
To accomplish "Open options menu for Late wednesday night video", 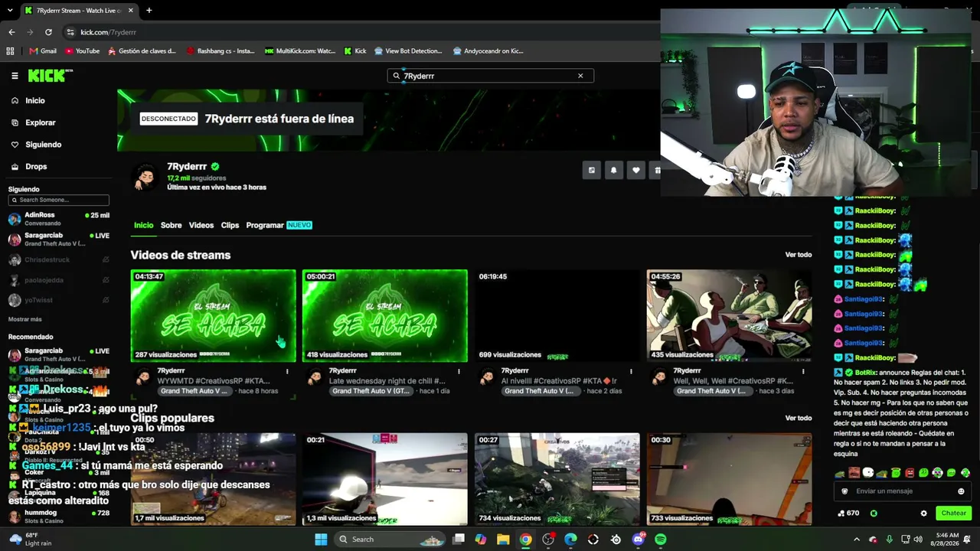I will pyautogui.click(x=459, y=371).
